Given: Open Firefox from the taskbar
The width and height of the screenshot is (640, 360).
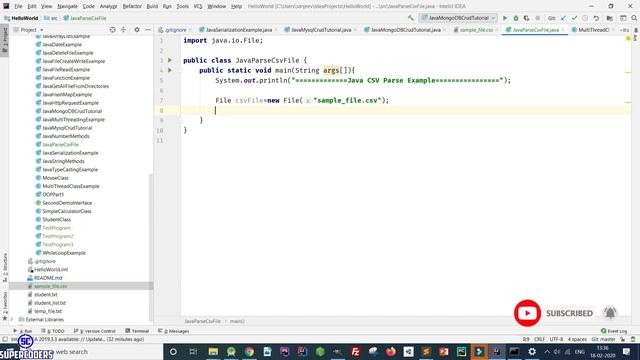Looking at the screenshot, I should coord(391,351).
